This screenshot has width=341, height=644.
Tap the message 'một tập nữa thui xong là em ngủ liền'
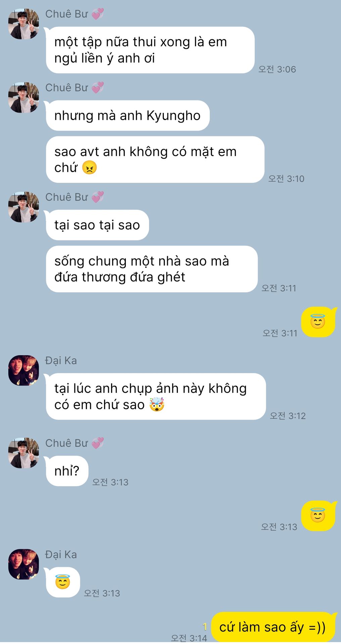point(150,50)
